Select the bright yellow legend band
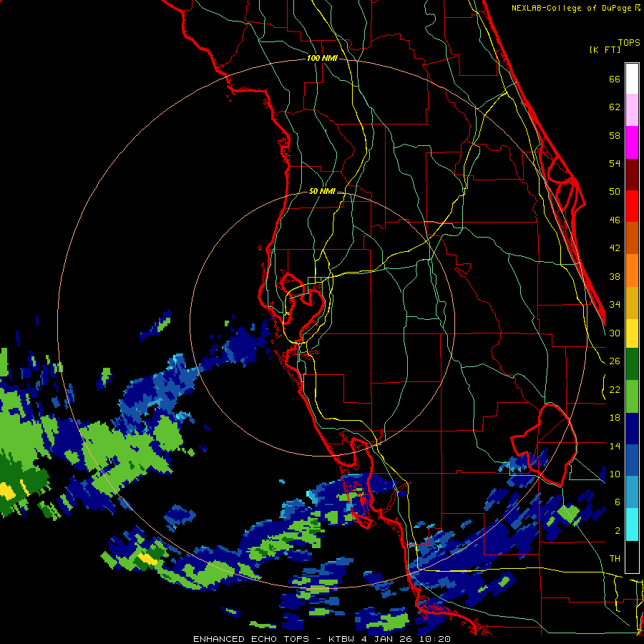This screenshot has height=644, width=644. [x=632, y=333]
